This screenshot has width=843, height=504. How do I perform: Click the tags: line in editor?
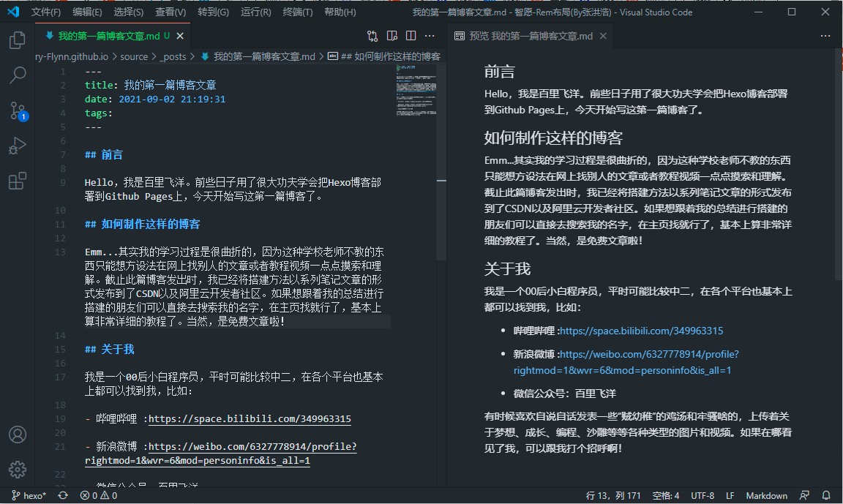tap(98, 113)
